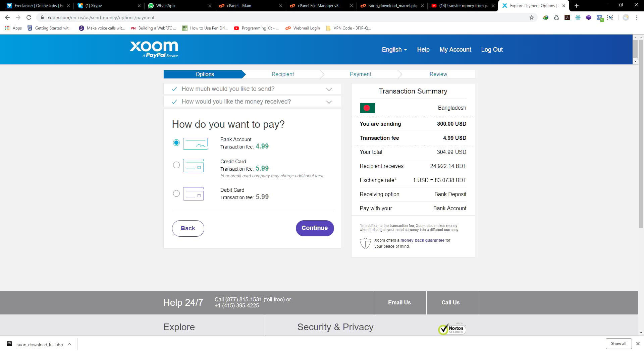Select the Credit Card payment radio button

point(176,165)
